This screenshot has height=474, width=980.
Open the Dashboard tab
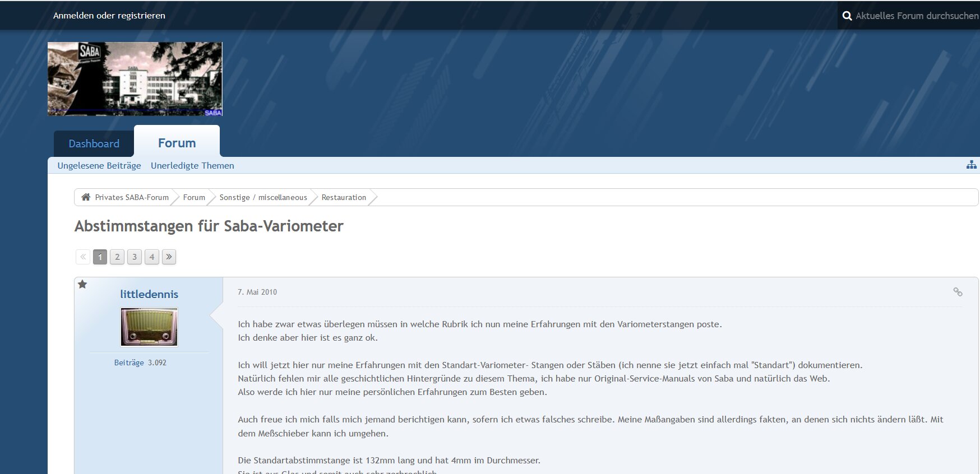(x=94, y=143)
